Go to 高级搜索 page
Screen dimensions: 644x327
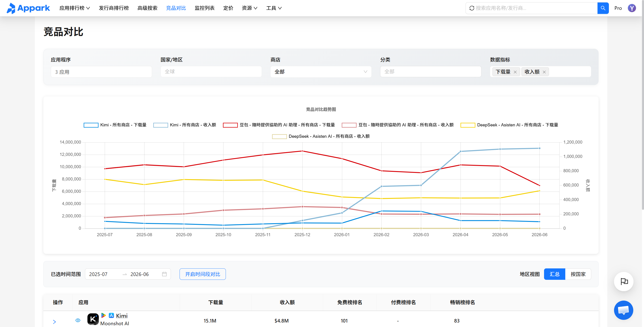click(x=148, y=8)
